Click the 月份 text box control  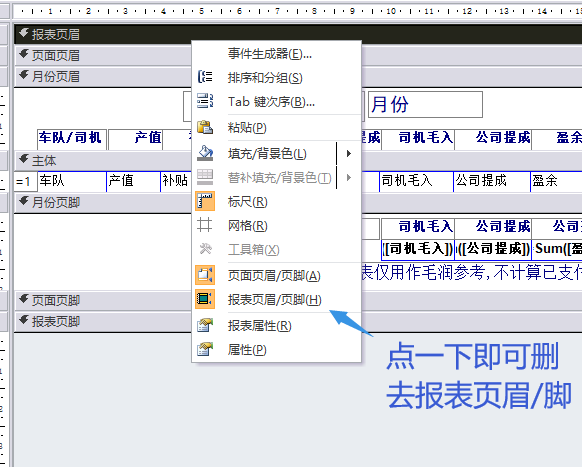(425, 104)
